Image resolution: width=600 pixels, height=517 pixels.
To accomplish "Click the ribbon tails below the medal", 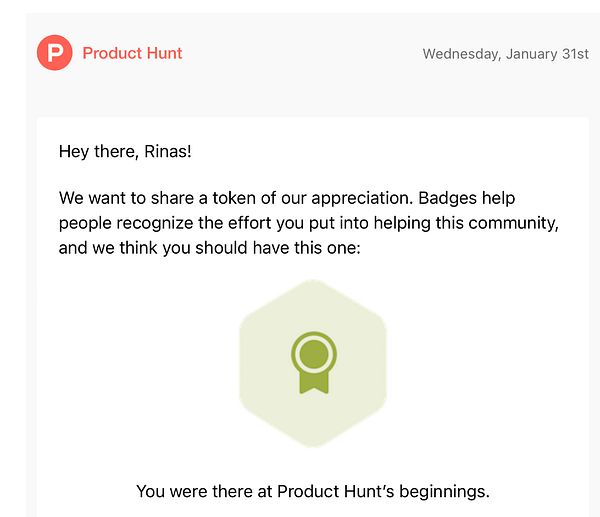I will pyautogui.click(x=313, y=381).
